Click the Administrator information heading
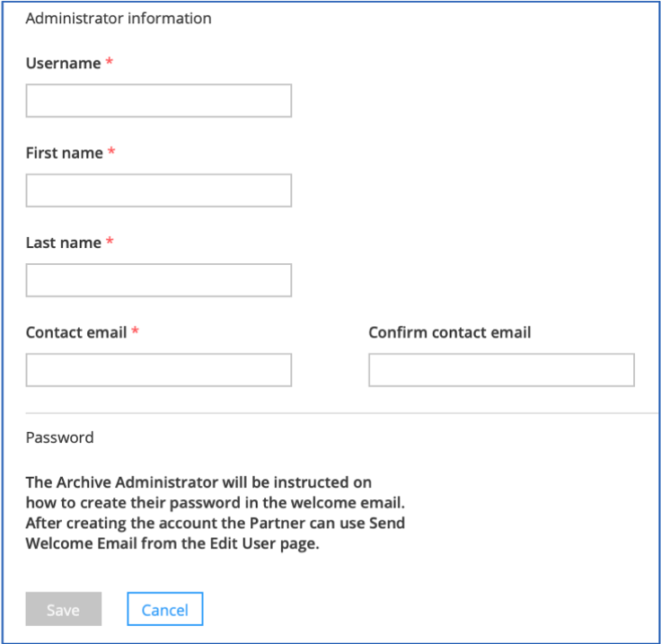Viewport: 661px width, 644px height. (x=119, y=19)
